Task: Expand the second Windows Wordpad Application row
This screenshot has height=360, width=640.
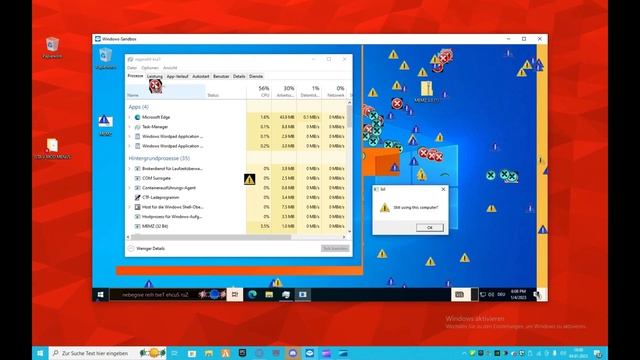Action: pyautogui.click(x=130, y=146)
